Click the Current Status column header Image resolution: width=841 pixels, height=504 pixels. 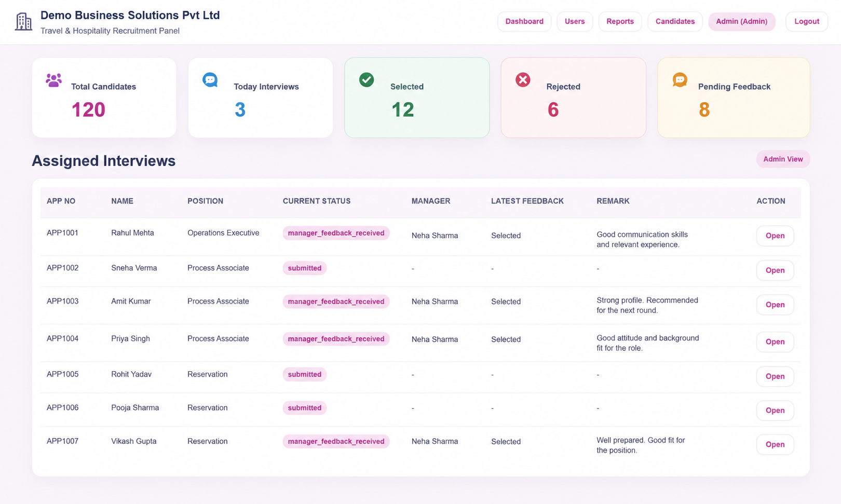[317, 201]
